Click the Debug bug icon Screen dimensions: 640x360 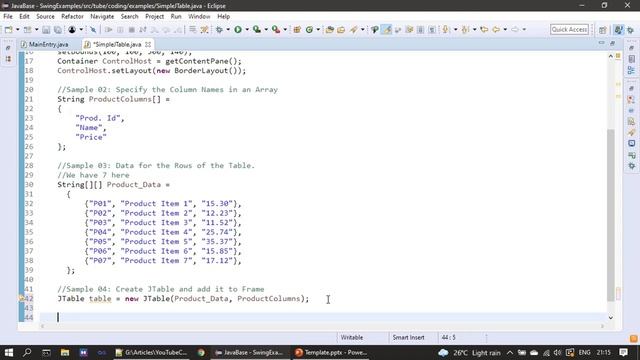[x=219, y=29]
